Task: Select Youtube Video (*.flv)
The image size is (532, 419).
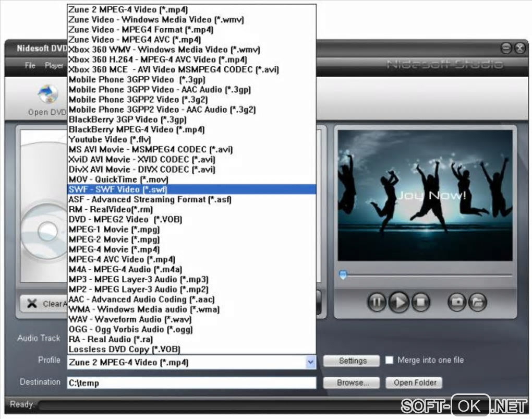Action: 192,139
